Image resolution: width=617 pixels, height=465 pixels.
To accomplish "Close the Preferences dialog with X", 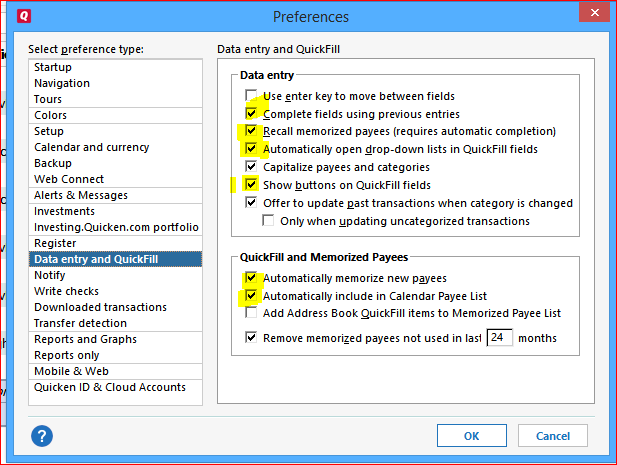I will click(594, 13).
